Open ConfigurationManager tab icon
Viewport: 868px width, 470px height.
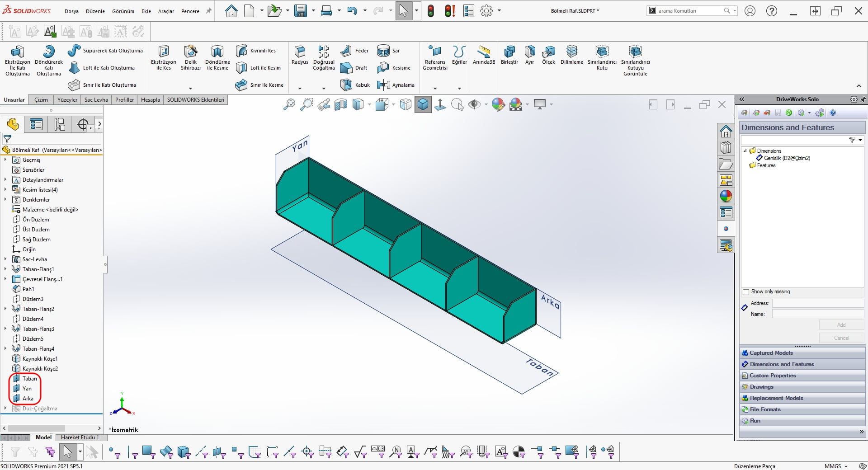60,124
